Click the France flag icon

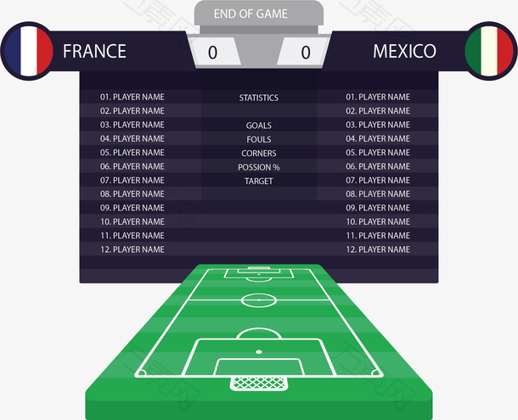(28, 51)
